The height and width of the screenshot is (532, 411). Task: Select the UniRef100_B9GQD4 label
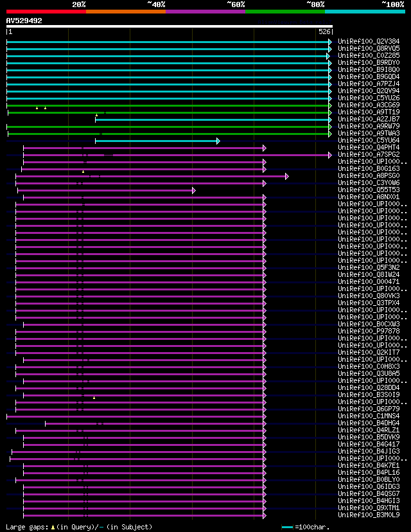[x=369, y=76]
